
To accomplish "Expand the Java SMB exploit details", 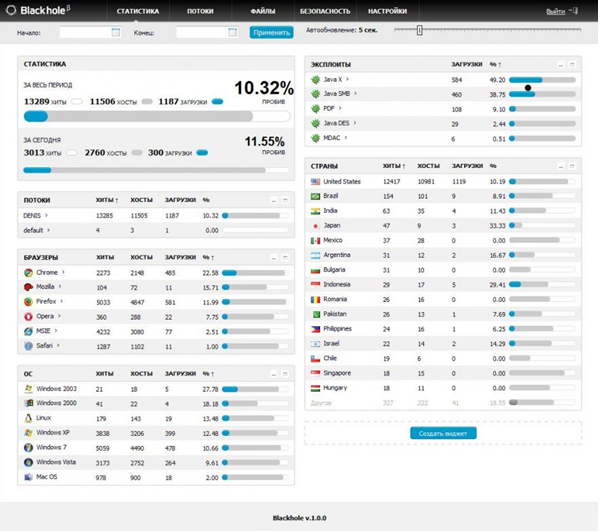I will point(355,93).
